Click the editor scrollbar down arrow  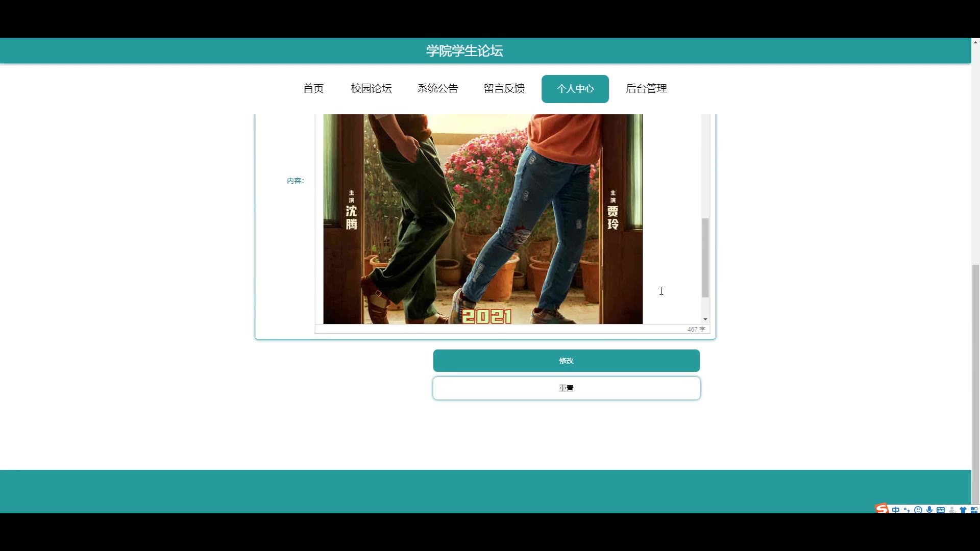[705, 319]
